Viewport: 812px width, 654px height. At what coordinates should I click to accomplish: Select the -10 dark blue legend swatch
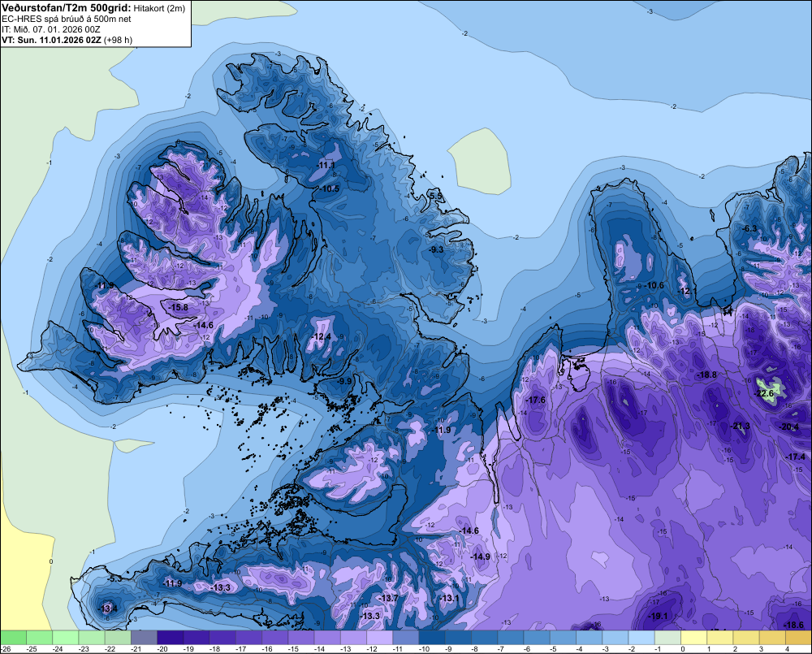click(x=432, y=638)
